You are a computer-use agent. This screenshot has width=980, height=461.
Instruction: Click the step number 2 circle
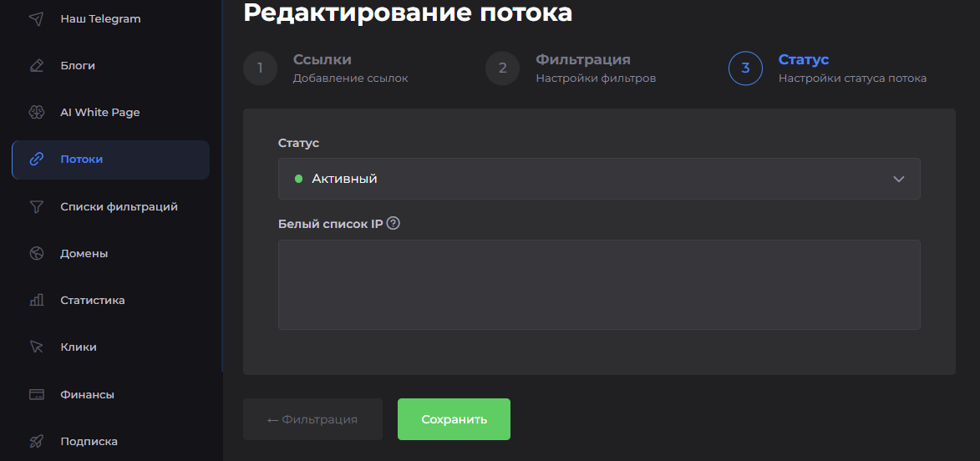coord(502,68)
